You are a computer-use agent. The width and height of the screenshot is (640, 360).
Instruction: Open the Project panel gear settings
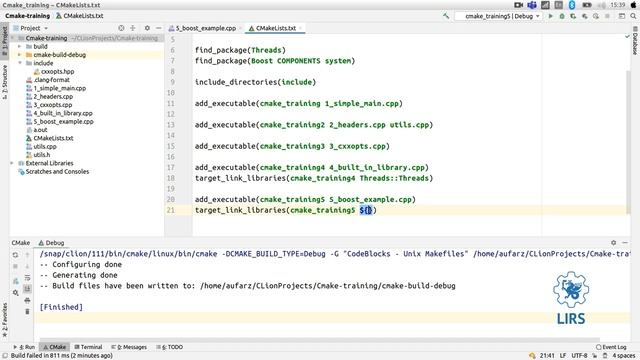coord(147,28)
